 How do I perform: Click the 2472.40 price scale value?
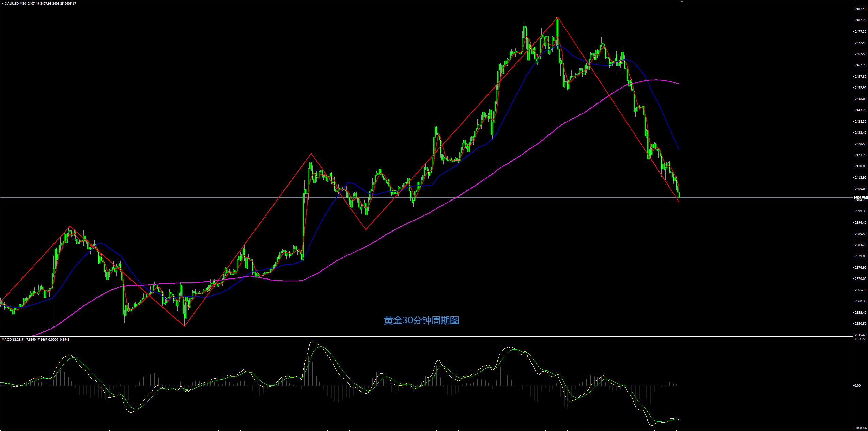(x=861, y=43)
